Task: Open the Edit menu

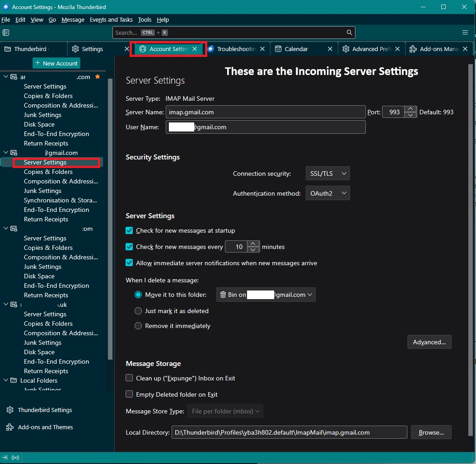Action: (x=20, y=20)
